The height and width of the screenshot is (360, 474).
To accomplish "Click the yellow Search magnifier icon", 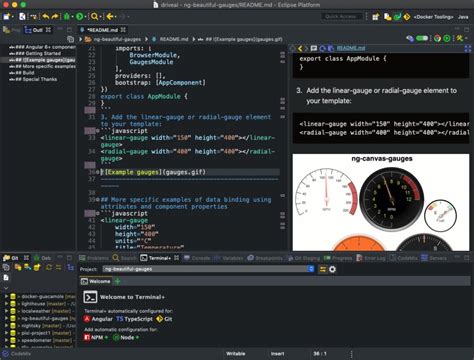I will (95, 16).
